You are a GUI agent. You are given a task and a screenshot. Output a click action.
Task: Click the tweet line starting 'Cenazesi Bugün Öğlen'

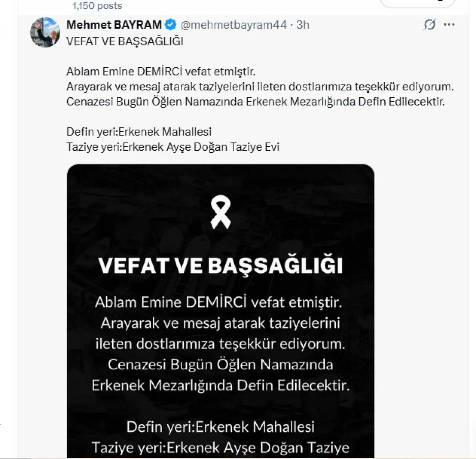click(255, 102)
